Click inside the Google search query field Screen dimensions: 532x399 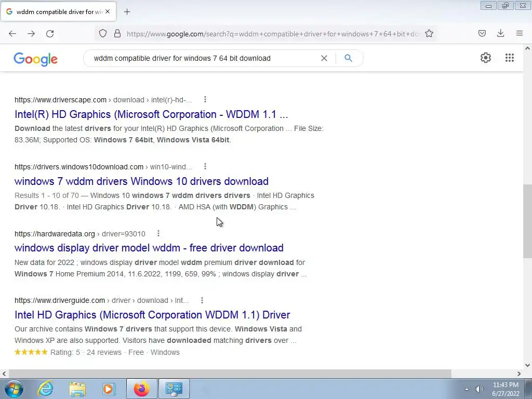pos(204,58)
